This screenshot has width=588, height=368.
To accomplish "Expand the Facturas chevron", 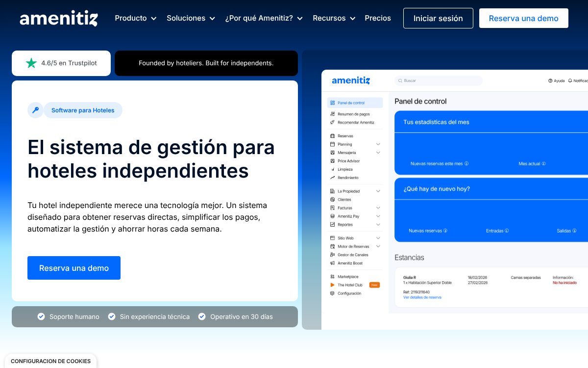I will coord(378,208).
